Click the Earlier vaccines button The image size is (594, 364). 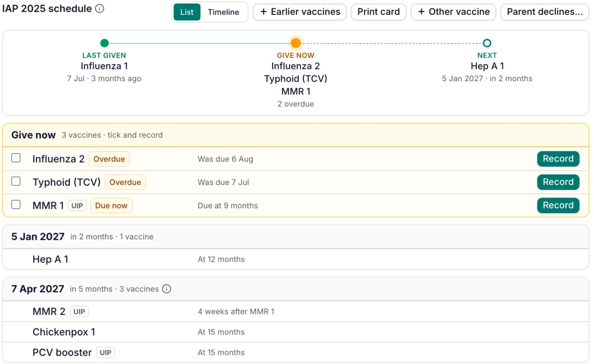click(x=300, y=12)
